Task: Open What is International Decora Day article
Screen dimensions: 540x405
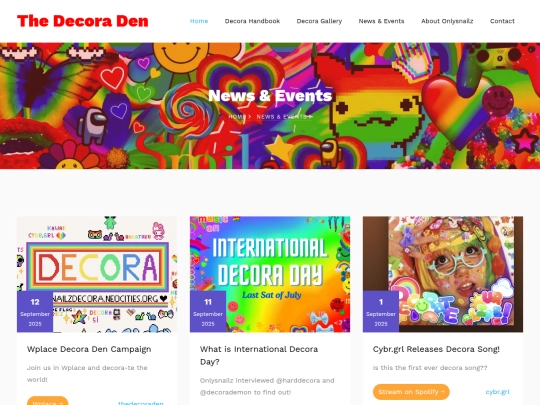Action: coord(259,355)
